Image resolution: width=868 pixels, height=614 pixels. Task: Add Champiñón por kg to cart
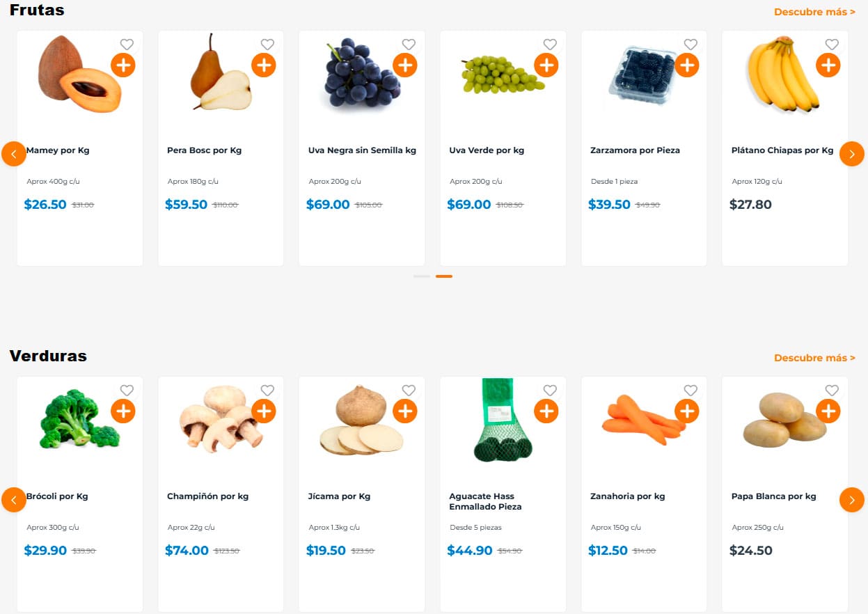tap(264, 411)
